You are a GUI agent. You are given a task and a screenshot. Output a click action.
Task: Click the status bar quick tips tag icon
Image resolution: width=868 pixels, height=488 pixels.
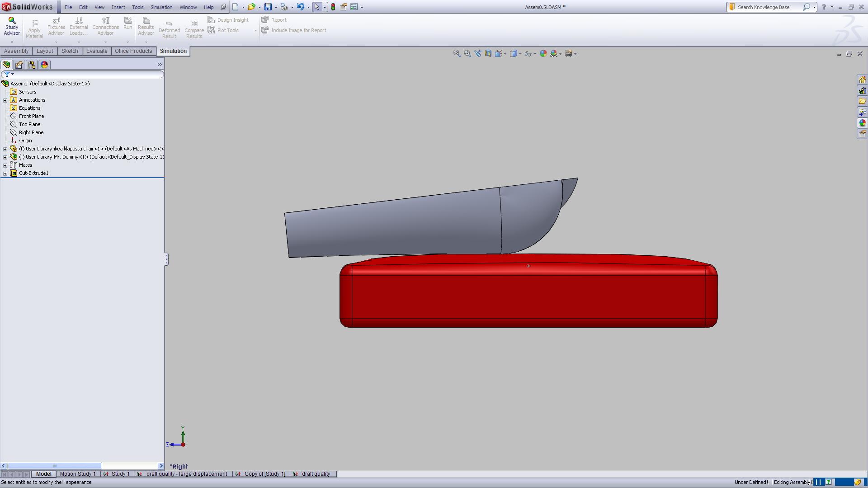(x=858, y=482)
